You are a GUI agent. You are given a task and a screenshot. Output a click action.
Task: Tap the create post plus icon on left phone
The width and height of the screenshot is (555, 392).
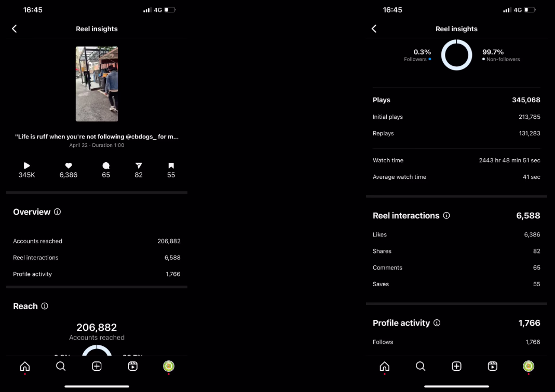pos(97,366)
